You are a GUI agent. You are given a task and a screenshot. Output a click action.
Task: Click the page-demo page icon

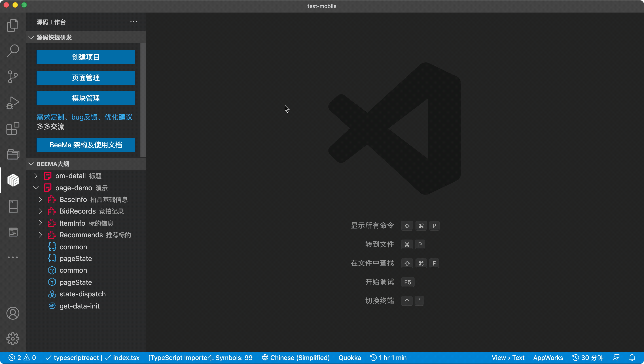(47, 188)
